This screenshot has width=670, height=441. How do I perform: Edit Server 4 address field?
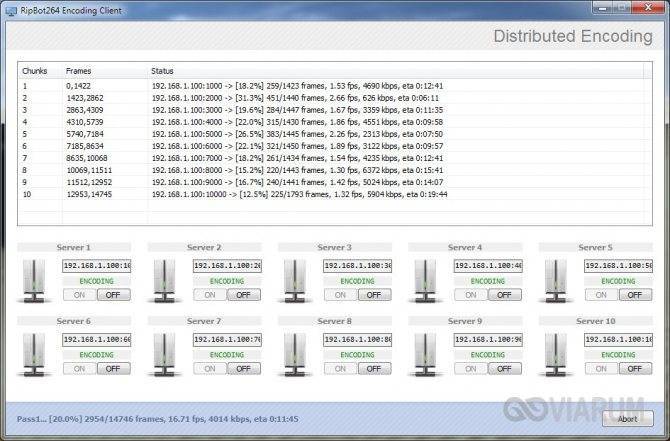click(x=488, y=266)
